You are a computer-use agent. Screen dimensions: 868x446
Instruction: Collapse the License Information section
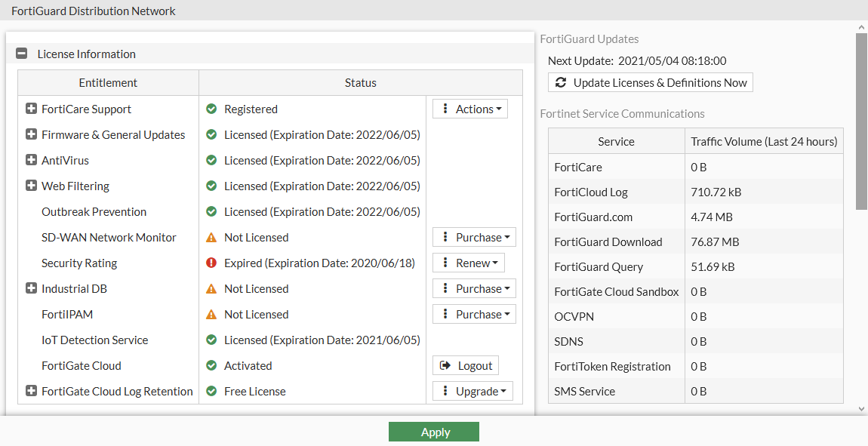tap(22, 54)
